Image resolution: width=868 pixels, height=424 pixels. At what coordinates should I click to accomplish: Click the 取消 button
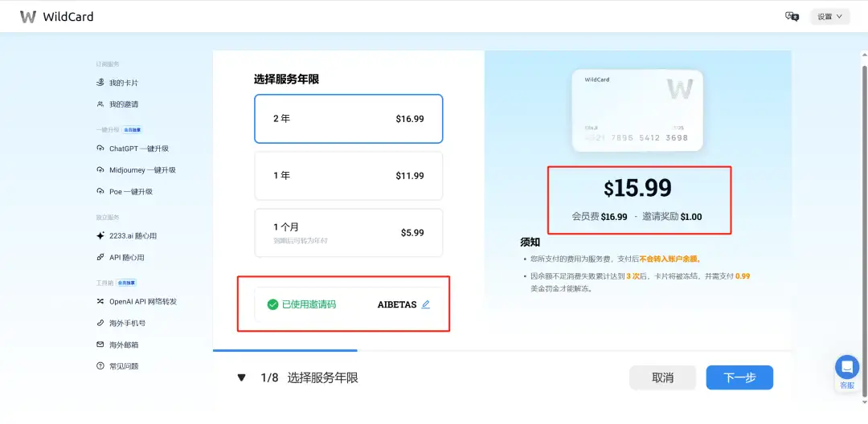click(662, 377)
